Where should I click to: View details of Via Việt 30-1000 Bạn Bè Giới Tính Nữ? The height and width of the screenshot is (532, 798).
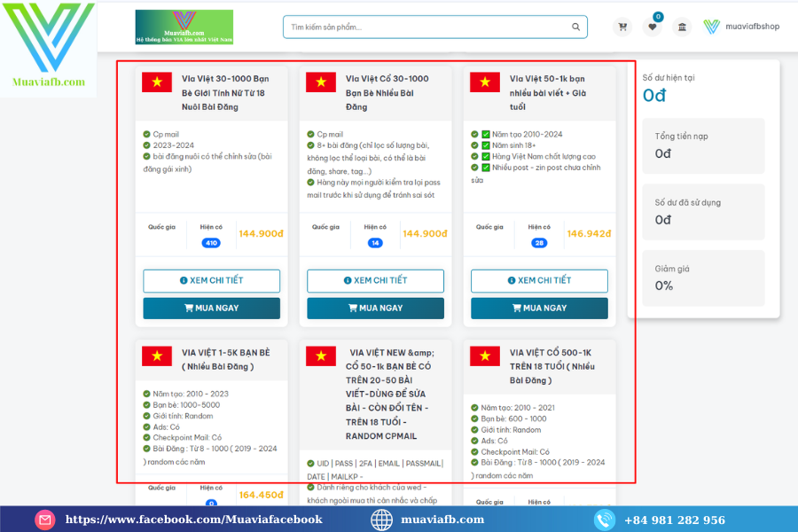pyautogui.click(x=212, y=280)
